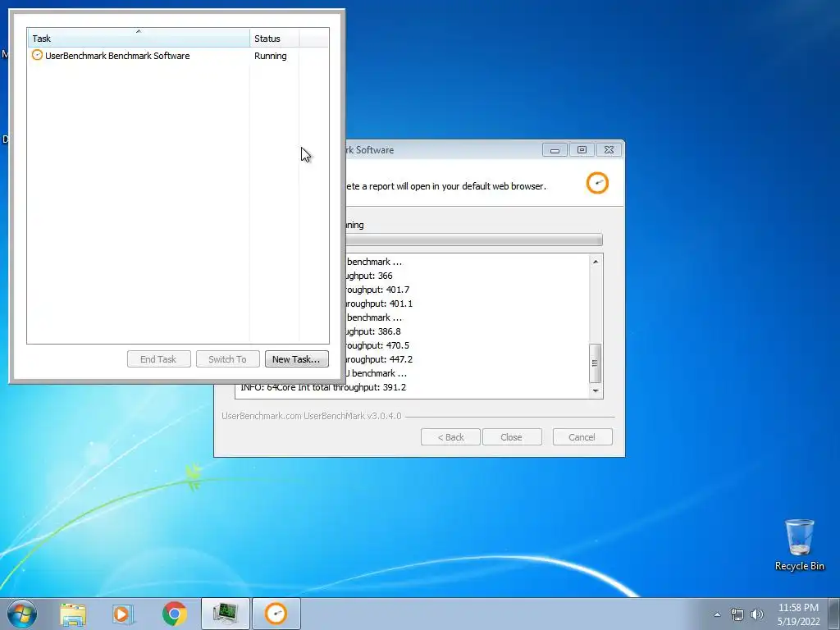Click the benchmark progress bar

473,240
